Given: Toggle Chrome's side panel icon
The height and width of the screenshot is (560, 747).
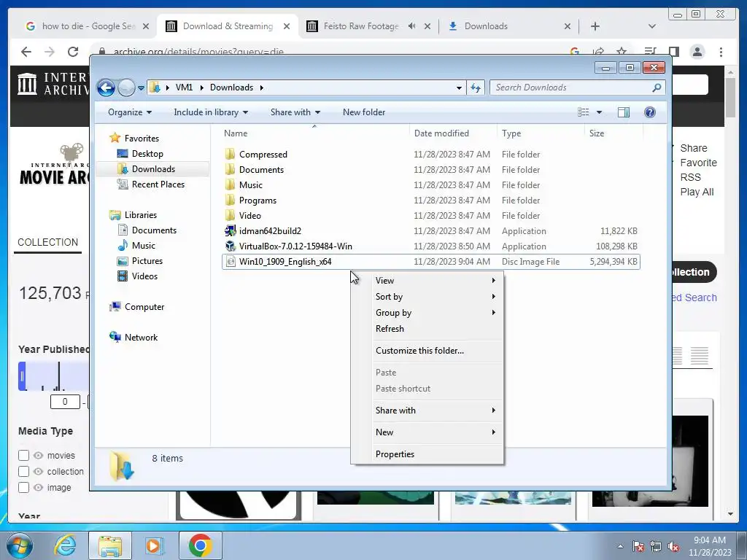Looking at the screenshot, I should click(673, 52).
